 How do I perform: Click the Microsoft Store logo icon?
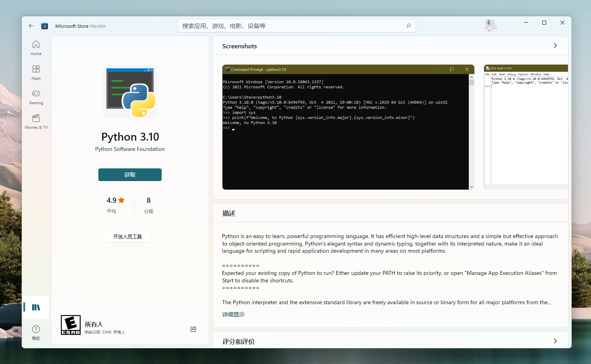coord(45,26)
